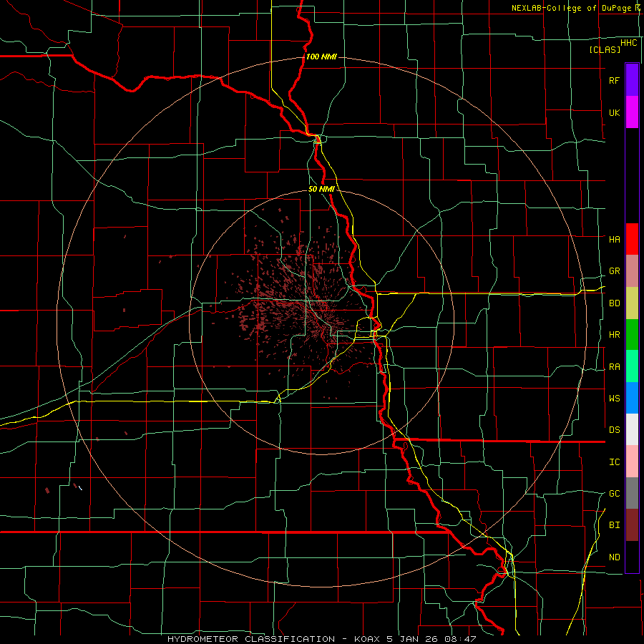Screen dimensions: 644x644
Task: Click the 'GC' legend text label
Action: [615, 494]
